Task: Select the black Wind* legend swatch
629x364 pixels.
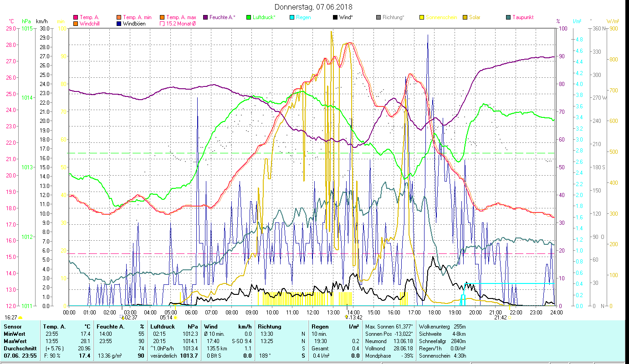Action: pyautogui.click(x=335, y=17)
